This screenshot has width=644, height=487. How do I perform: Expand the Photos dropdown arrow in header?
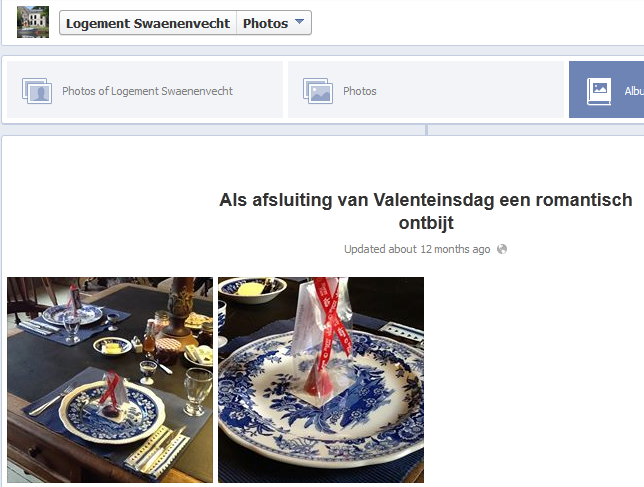(299, 21)
